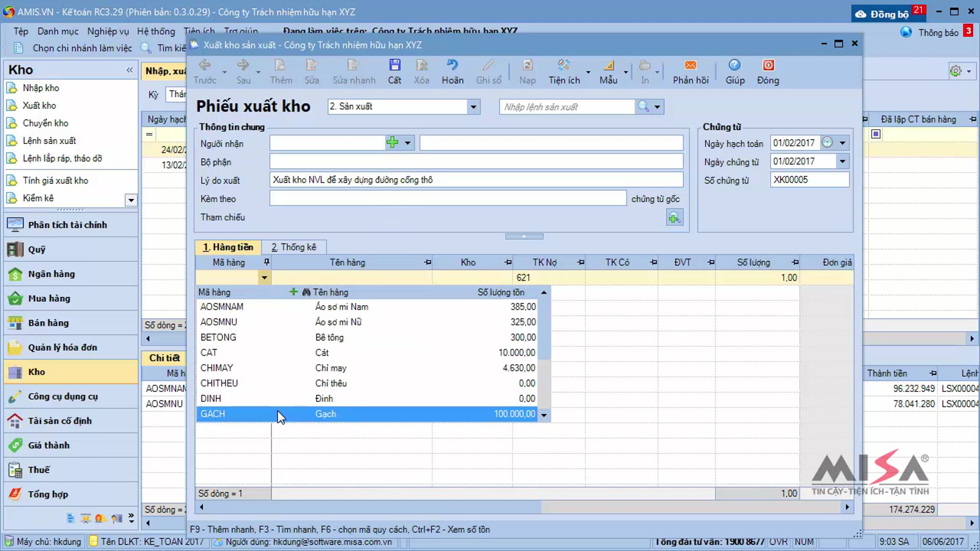The width and height of the screenshot is (980, 551).
Task: Click settings gear icon in main window
Action: pyautogui.click(x=955, y=71)
